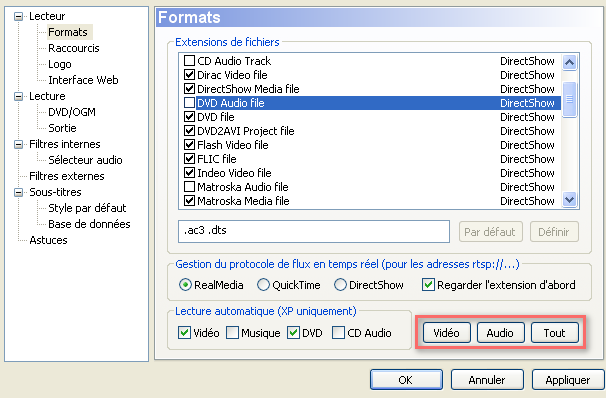Uncheck the DVD file checkbox
Screen dimensions: 606x398
[x=189, y=117]
